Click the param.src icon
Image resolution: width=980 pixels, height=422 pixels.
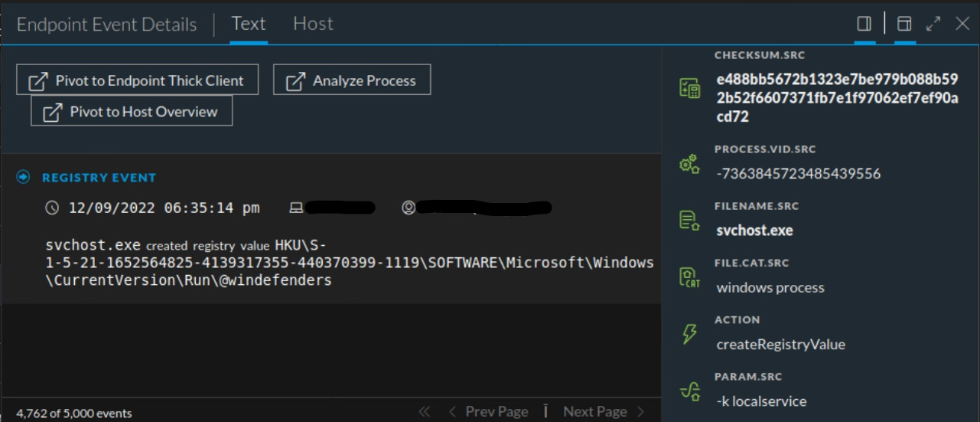(689, 391)
